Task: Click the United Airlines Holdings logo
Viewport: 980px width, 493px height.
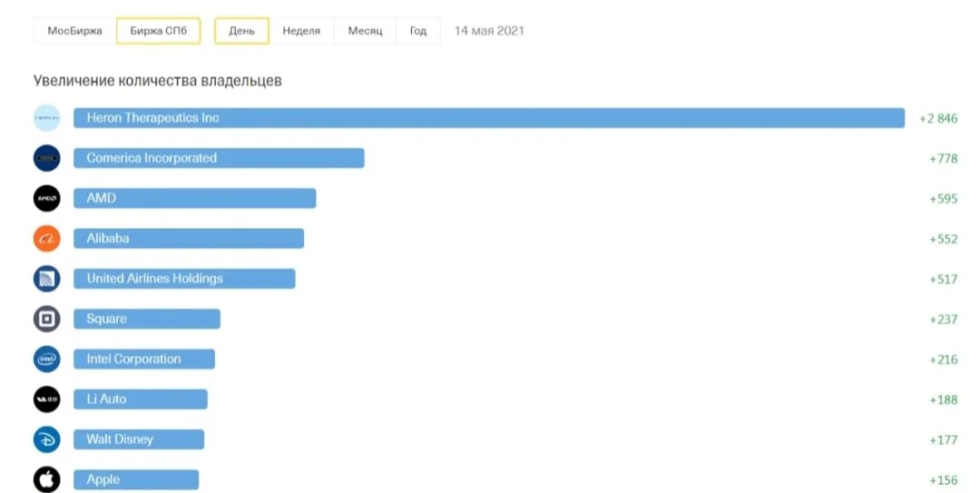Action: [x=47, y=279]
